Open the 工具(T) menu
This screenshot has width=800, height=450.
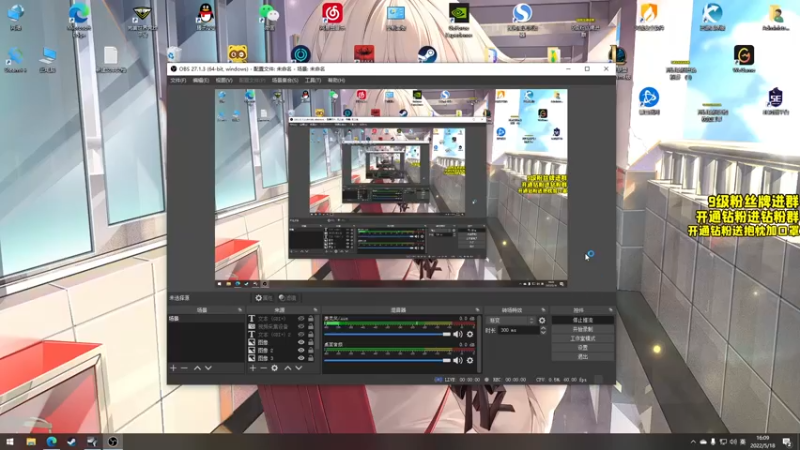313,81
